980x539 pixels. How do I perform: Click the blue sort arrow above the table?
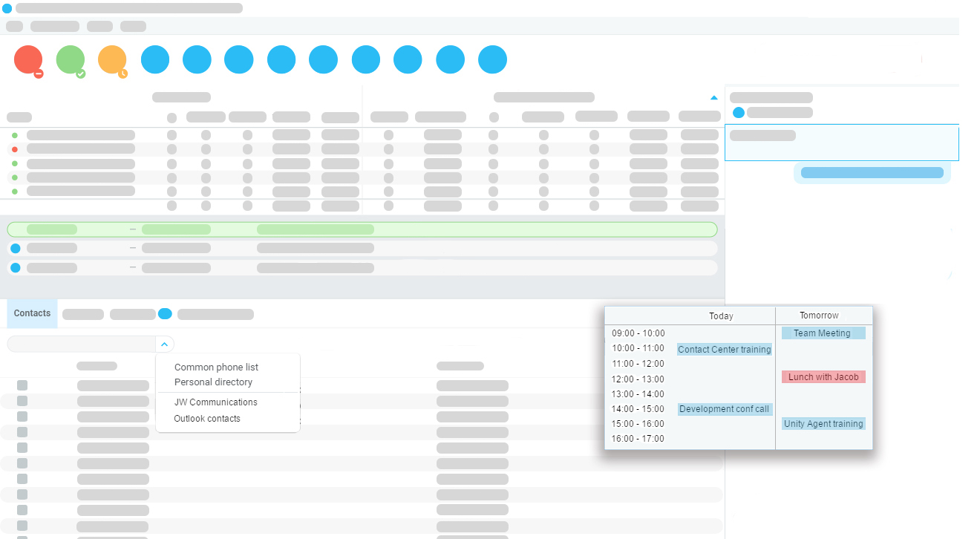(714, 98)
